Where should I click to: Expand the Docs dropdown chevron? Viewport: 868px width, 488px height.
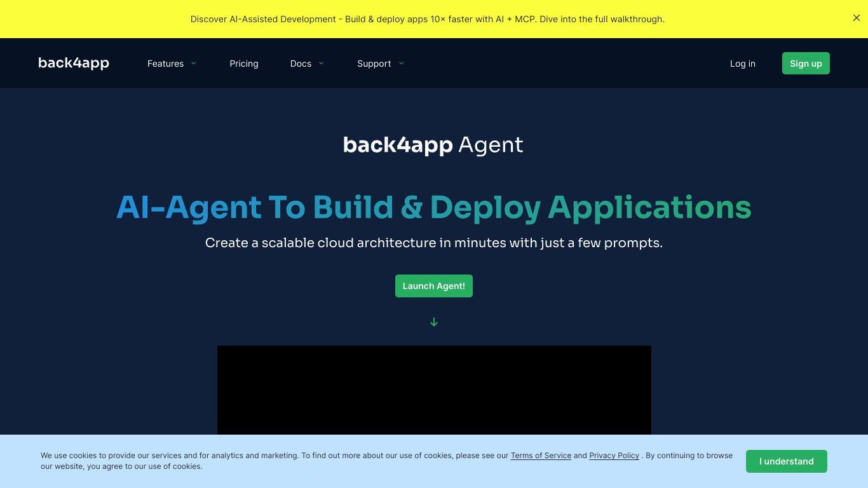(322, 63)
